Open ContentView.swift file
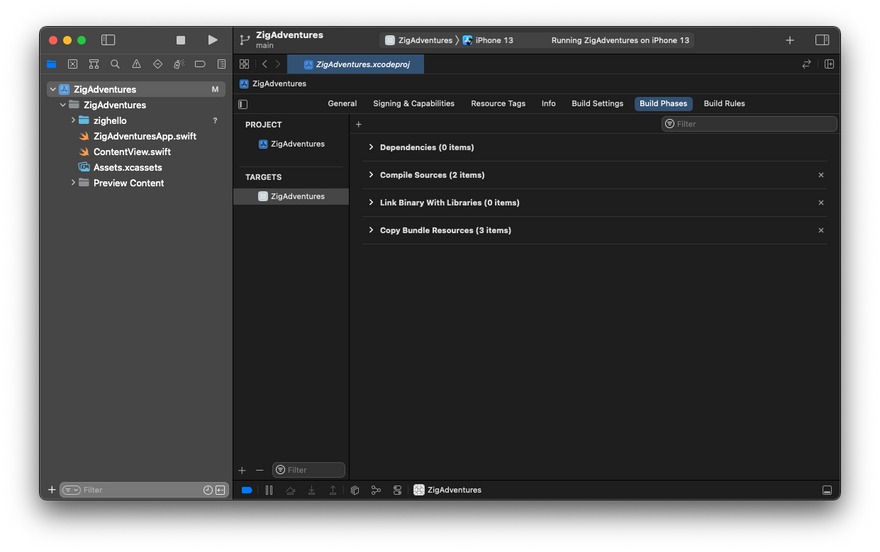 (x=131, y=152)
